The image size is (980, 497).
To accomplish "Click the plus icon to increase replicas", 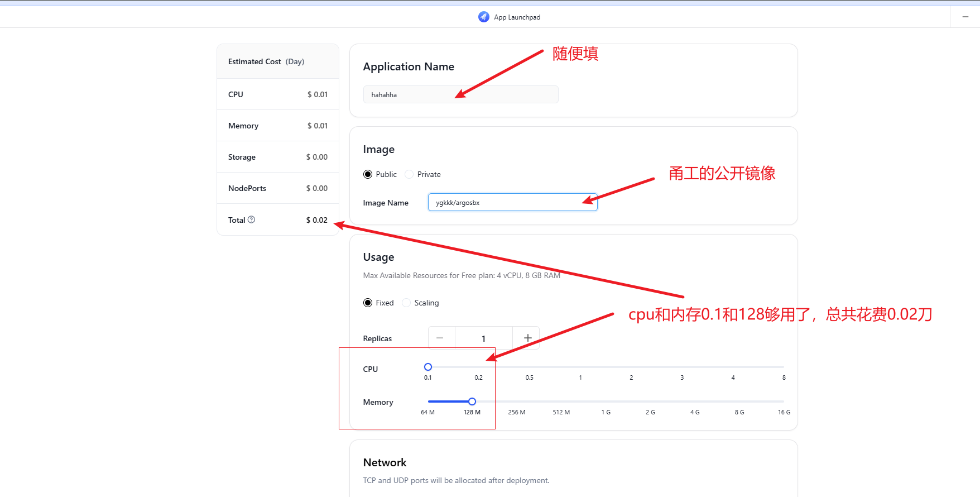I will click(x=527, y=338).
